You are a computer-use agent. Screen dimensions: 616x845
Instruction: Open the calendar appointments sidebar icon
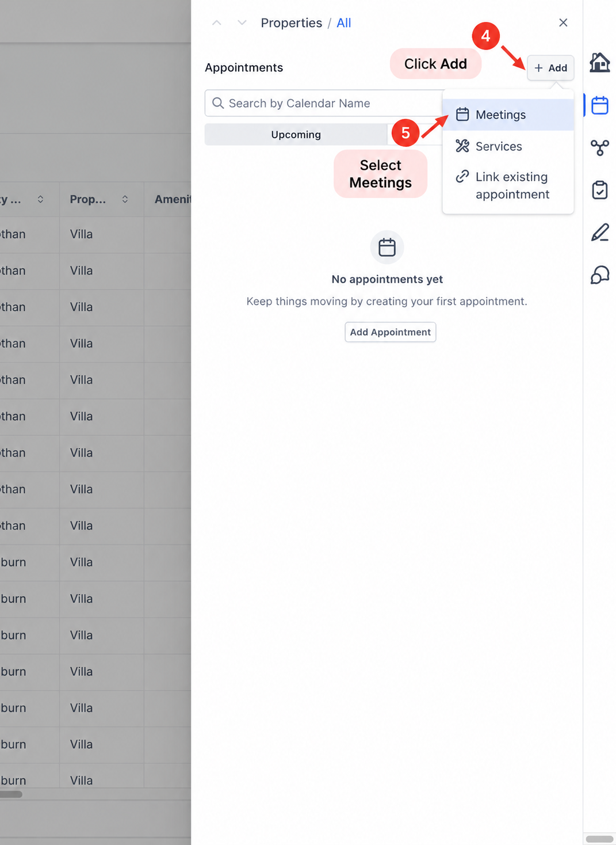coord(600,105)
